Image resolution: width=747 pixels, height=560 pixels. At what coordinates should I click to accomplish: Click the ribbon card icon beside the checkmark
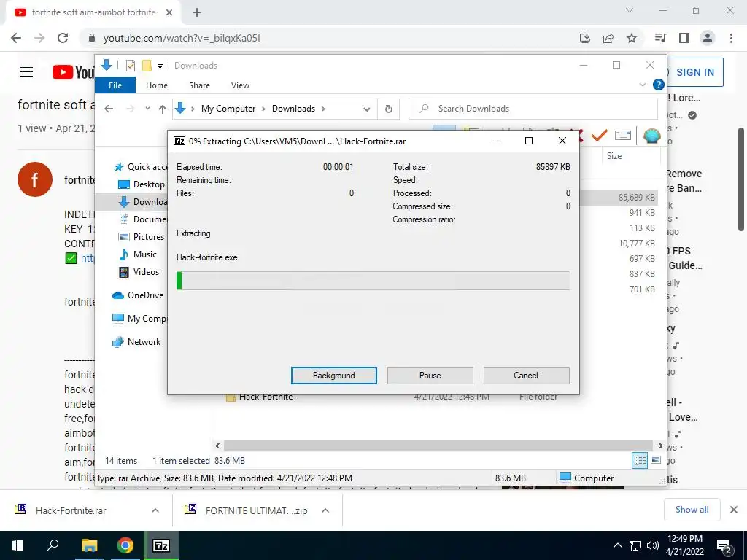point(623,136)
